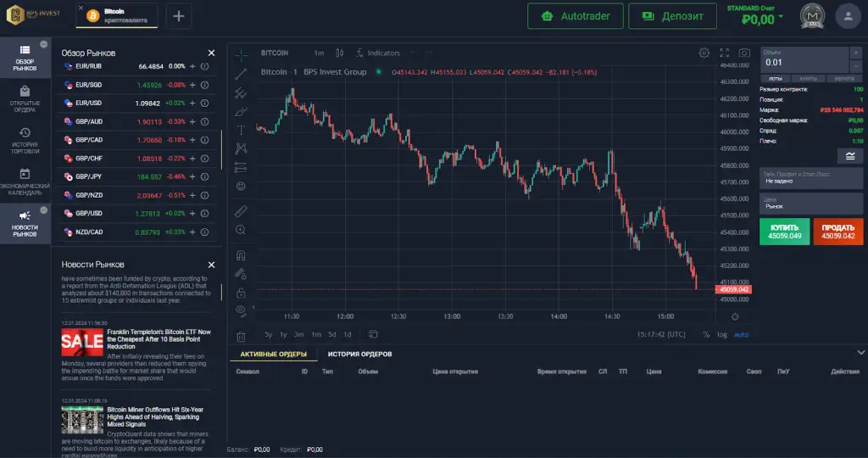Click the Депозит button
The image size is (868, 458).
[672, 16]
